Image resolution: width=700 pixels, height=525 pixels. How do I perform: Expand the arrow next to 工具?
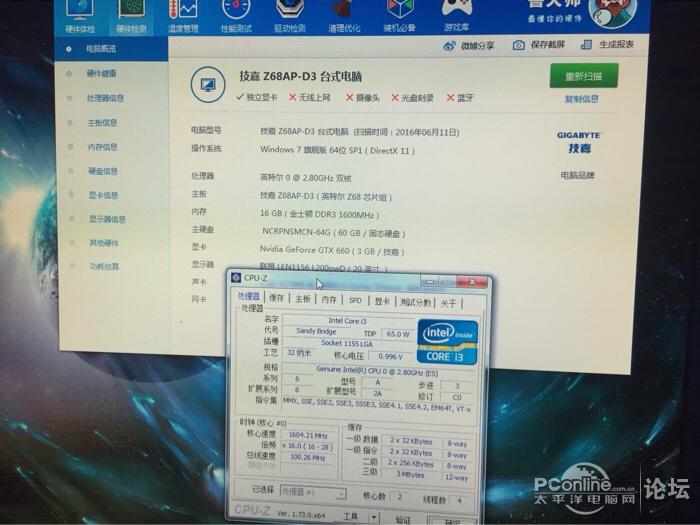(x=373, y=517)
